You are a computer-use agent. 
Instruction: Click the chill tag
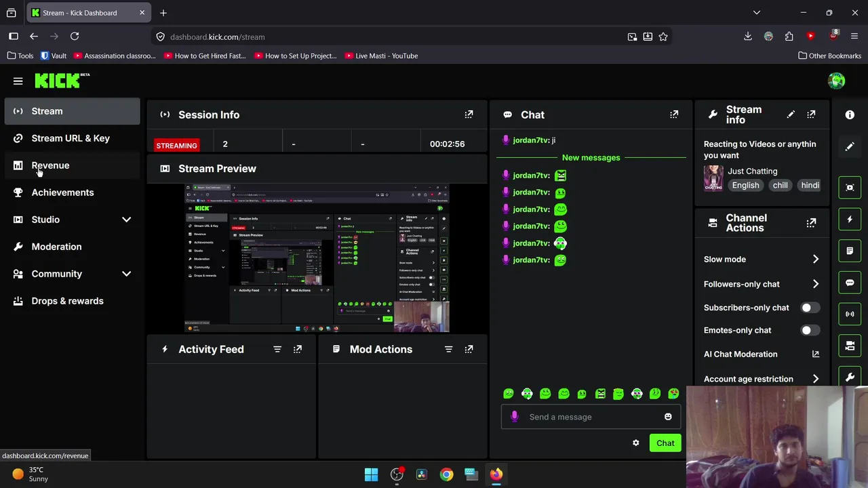(780, 185)
